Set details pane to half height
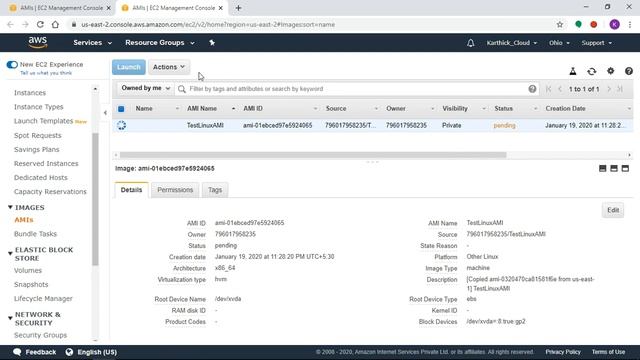The width and height of the screenshot is (640, 360). tap(614, 169)
